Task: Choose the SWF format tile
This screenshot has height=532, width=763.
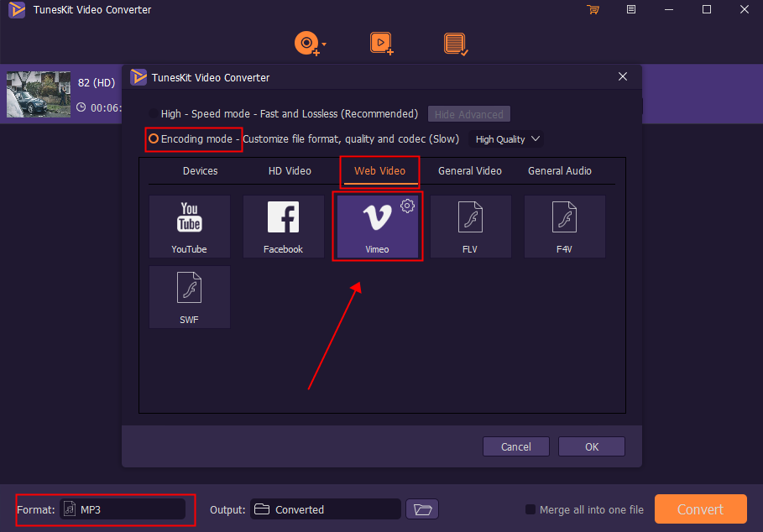Action: (190, 297)
